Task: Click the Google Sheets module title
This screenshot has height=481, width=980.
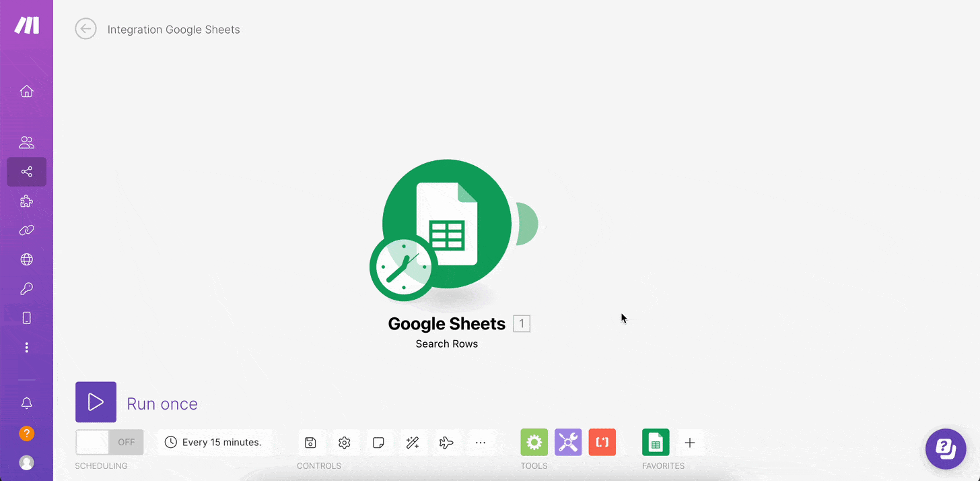Action: pos(447,324)
